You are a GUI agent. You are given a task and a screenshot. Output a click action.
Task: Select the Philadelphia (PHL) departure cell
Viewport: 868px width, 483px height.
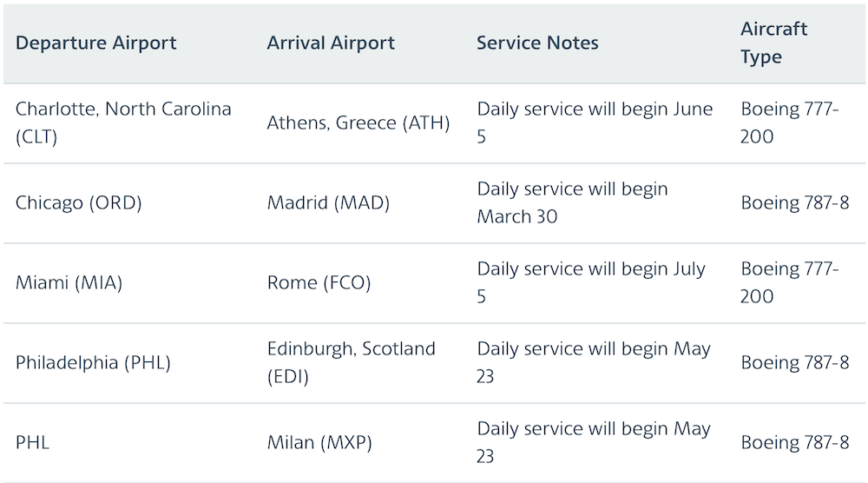93,362
